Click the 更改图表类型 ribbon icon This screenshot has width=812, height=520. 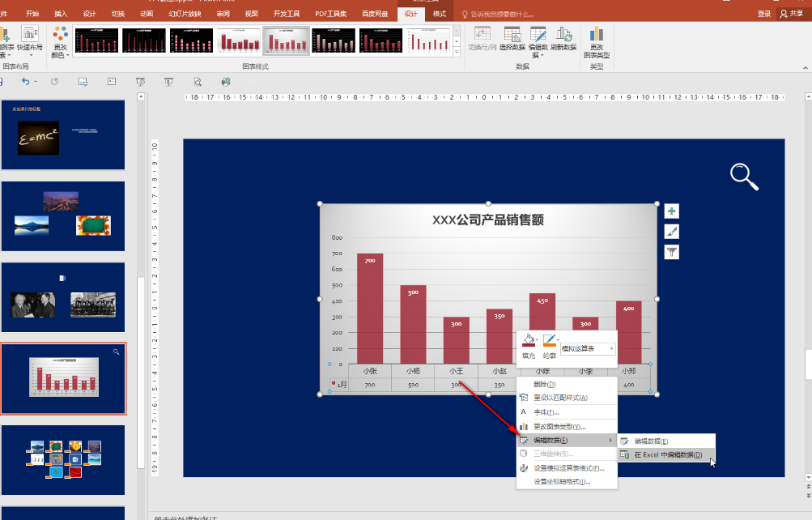tap(597, 36)
